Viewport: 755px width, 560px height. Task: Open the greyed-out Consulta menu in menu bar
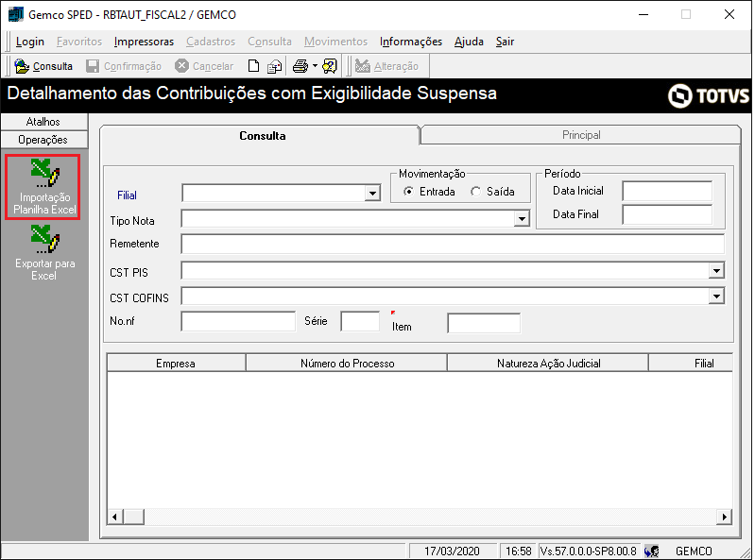tap(269, 42)
